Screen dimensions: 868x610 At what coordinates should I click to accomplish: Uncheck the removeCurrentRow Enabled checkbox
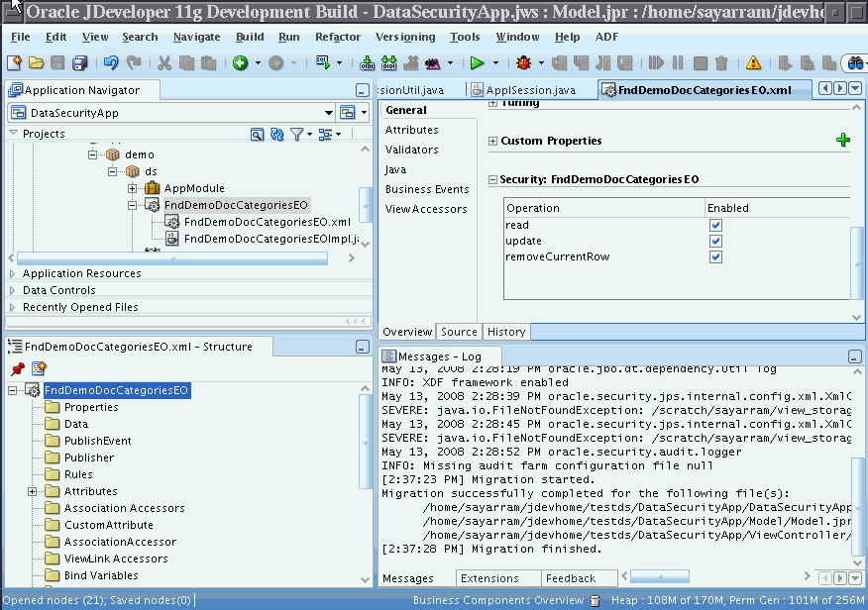(715, 257)
